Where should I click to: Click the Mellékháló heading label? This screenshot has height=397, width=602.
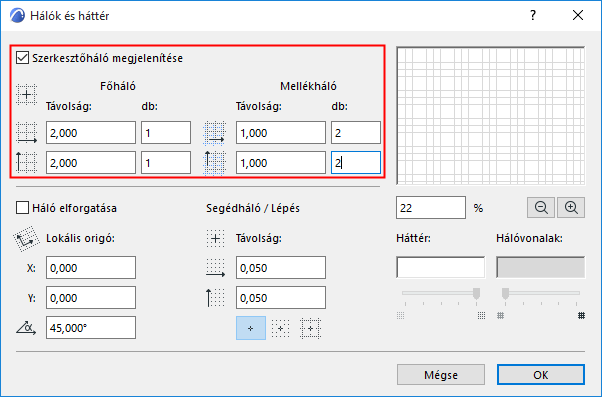[x=308, y=86]
